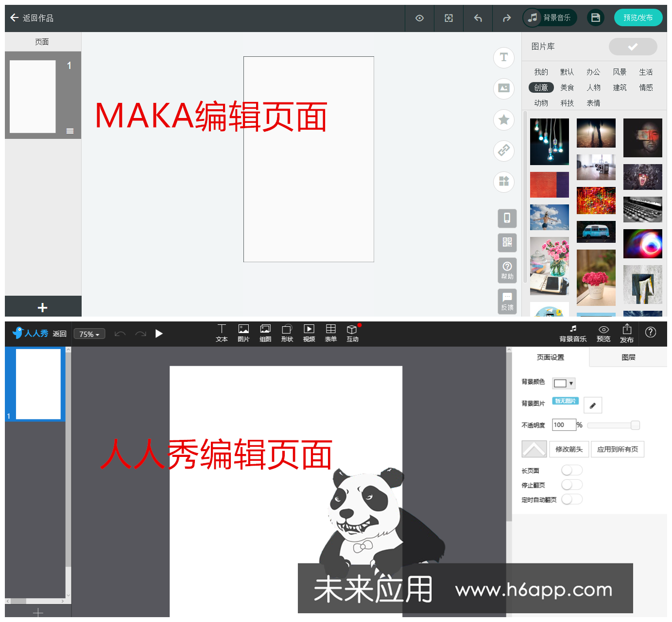672x622 pixels.
Task: Select the 风景 image category
Action: coord(620,72)
